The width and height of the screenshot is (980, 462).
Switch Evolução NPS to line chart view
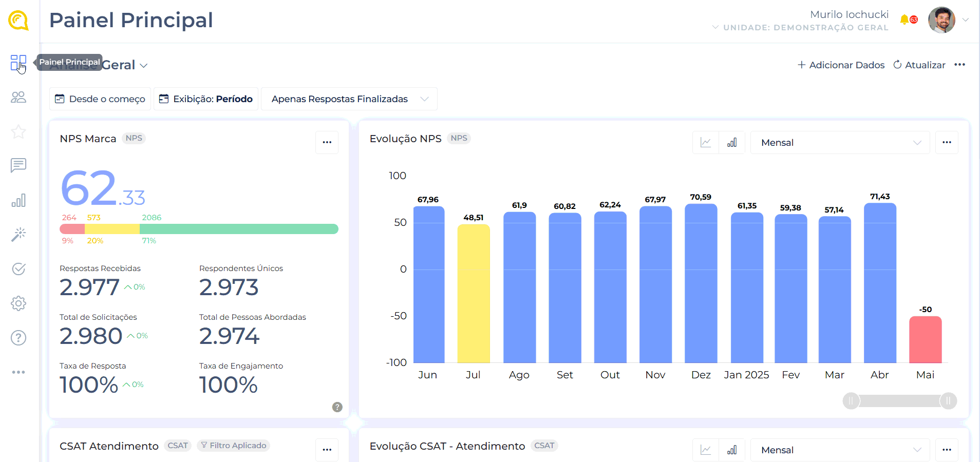coord(706,143)
